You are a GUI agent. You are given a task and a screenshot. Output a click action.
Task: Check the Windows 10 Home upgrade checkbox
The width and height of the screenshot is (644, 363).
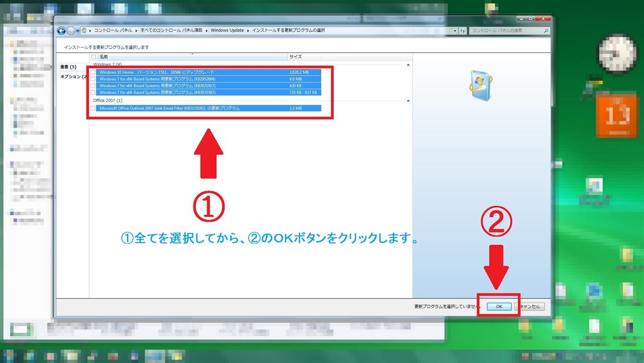pos(93,72)
